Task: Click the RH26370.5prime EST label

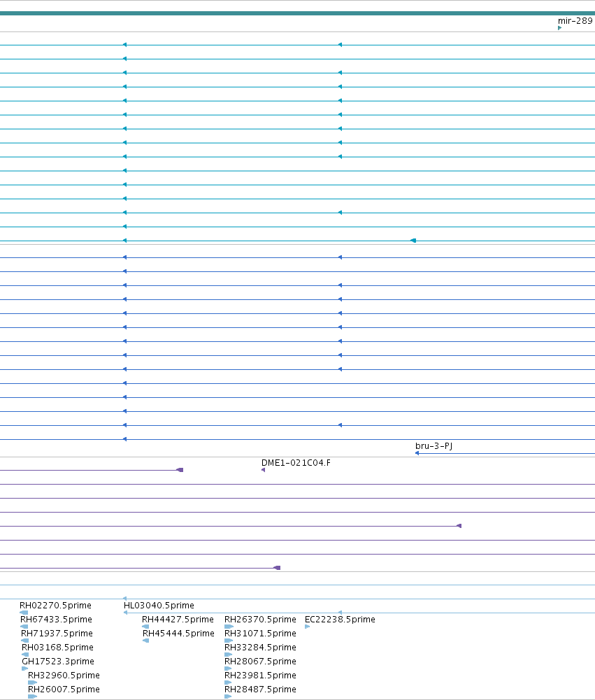Action: click(260, 619)
